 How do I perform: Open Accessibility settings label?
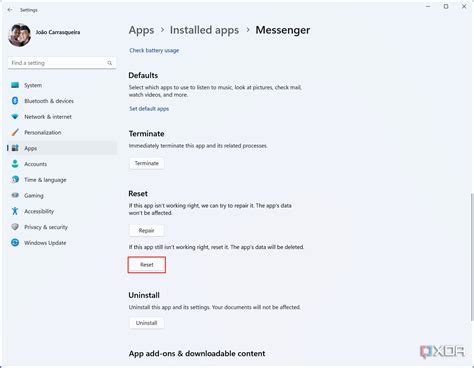[x=39, y=211]
